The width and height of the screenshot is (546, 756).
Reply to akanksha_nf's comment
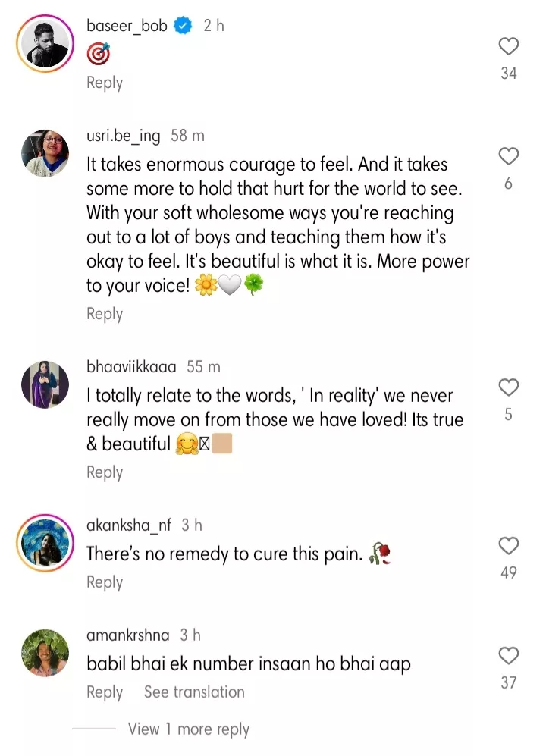tap(105, 582)
